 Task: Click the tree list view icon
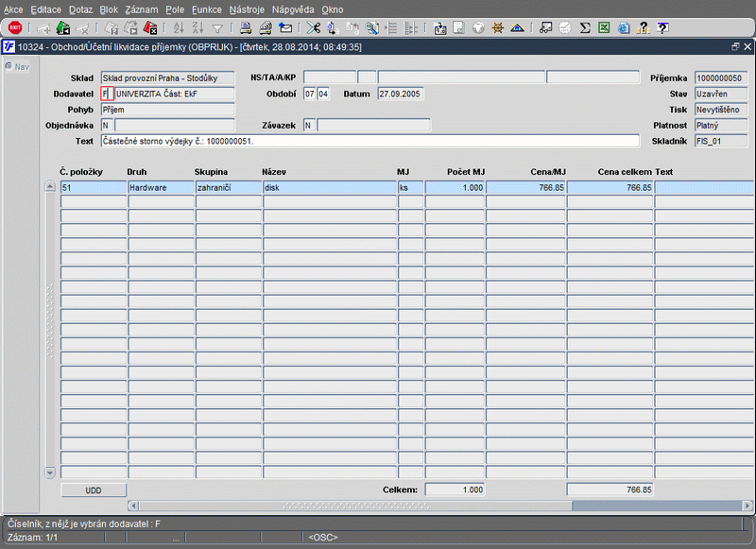point(391,28)
